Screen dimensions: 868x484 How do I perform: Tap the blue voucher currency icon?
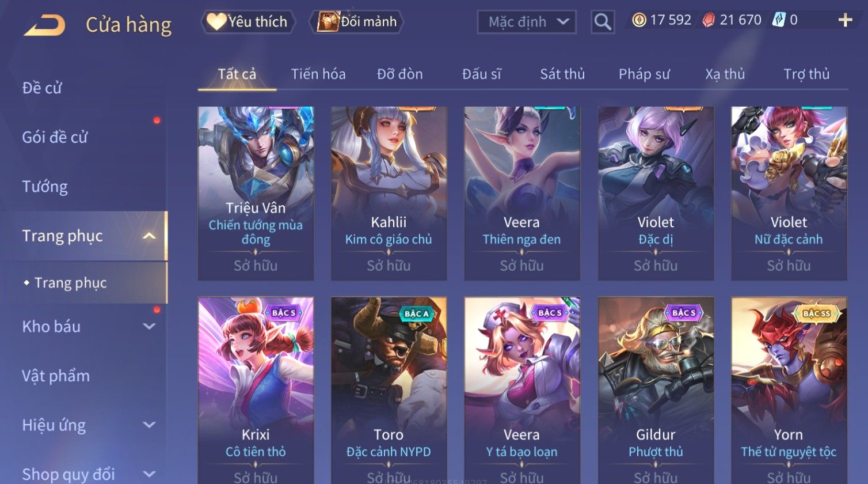pyautogui.click(x=779, y=21)
